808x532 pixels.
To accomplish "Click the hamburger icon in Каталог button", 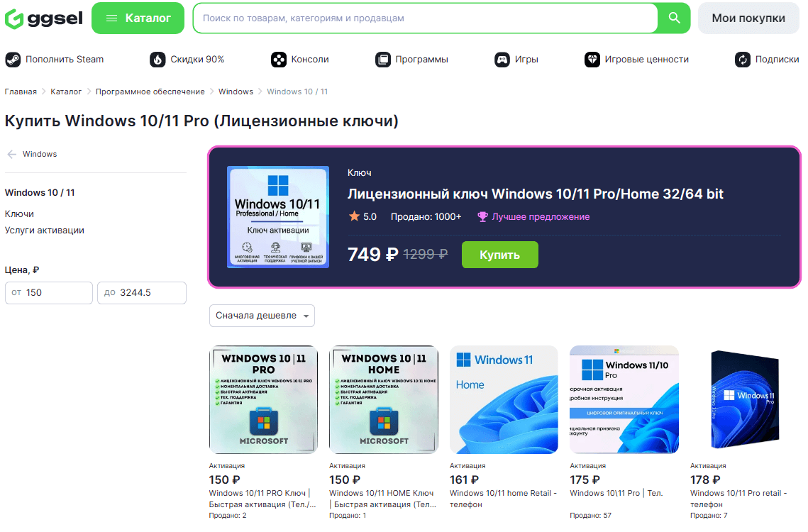I will pos(112,18).
